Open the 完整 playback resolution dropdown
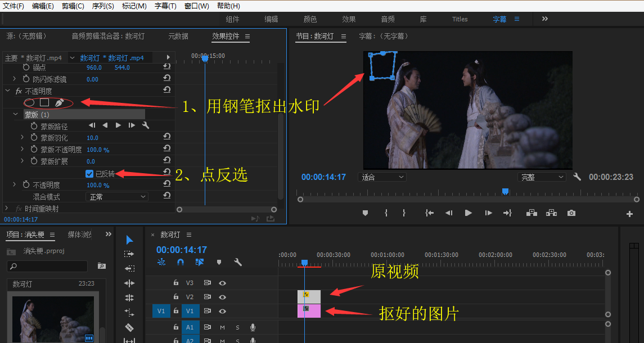 (542, 177)
